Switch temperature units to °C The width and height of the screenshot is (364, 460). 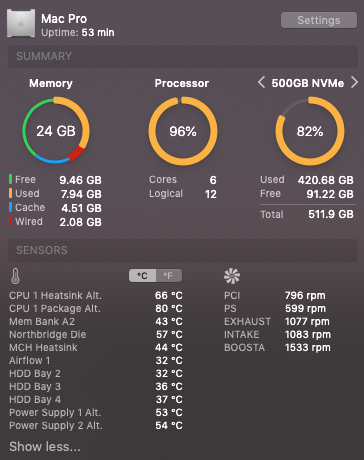142,276
